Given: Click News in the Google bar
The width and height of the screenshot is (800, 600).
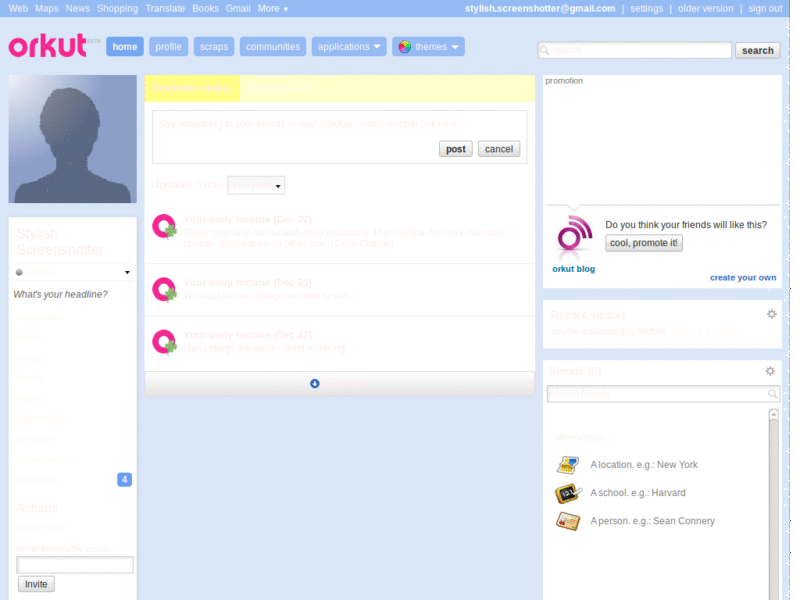Looking at the screenshot, I should (78, 8).
